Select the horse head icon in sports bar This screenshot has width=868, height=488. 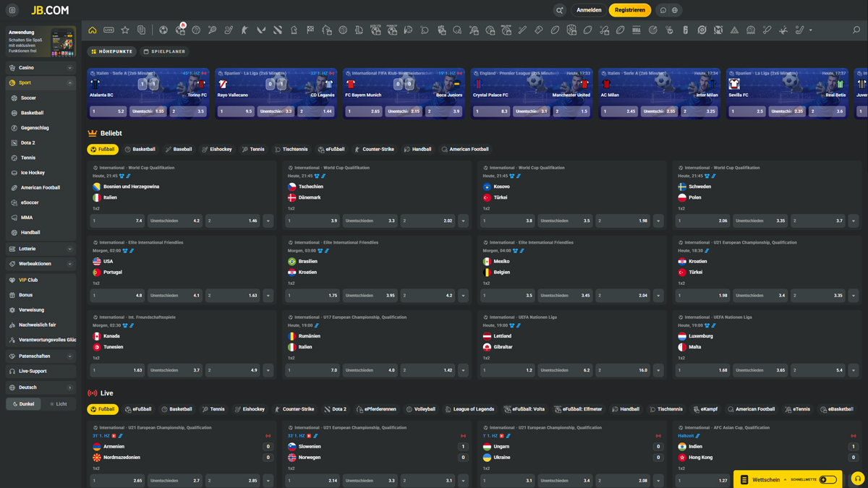tap(294, 30)
